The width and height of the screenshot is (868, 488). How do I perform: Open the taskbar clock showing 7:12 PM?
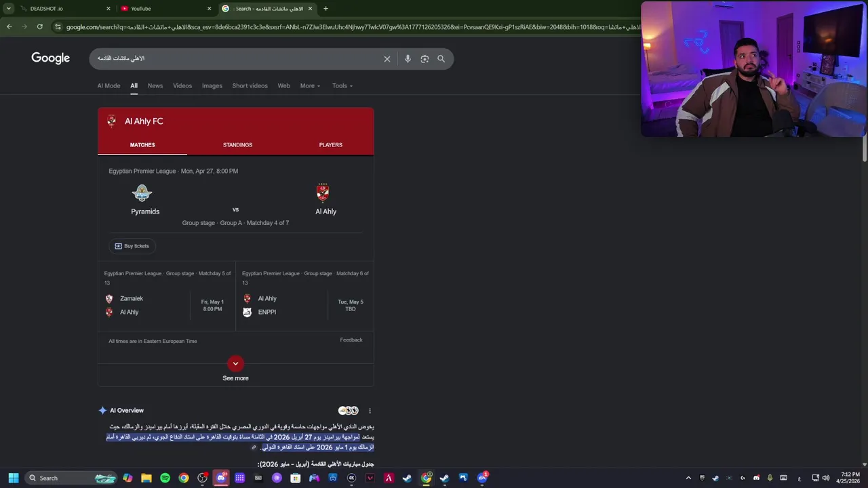(848, 478)
